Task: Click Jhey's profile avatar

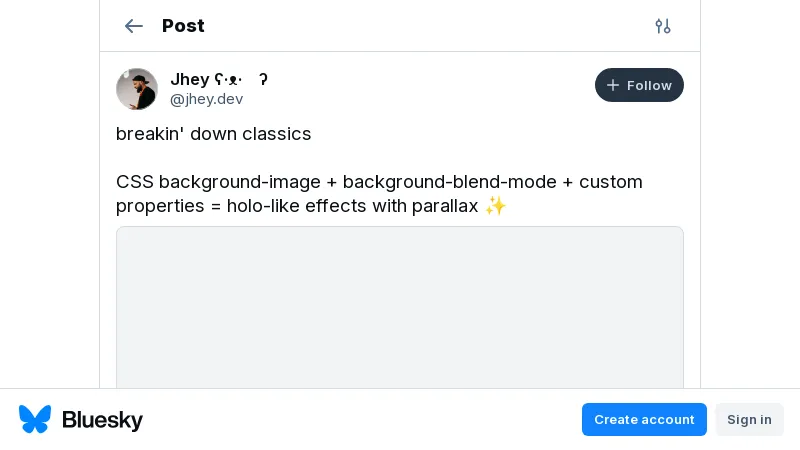Action: pos(137,89)
